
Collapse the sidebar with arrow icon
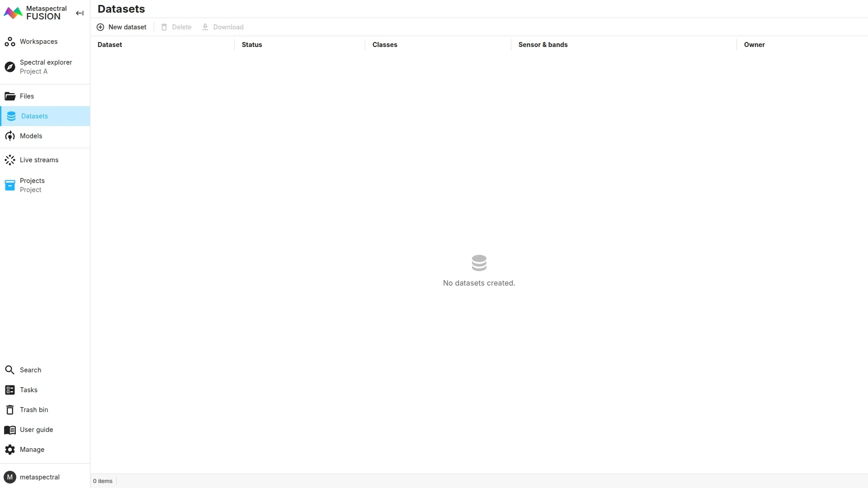click(x=80, y=13)
